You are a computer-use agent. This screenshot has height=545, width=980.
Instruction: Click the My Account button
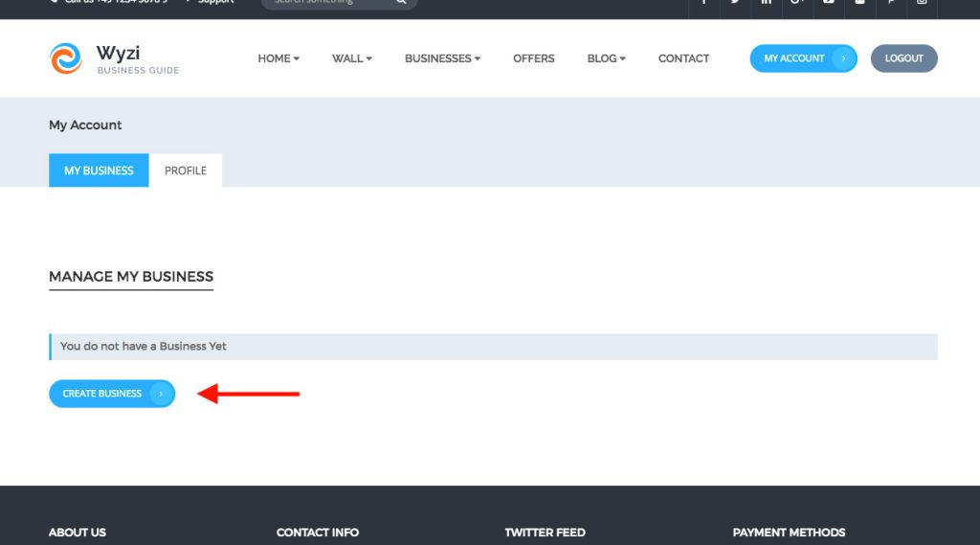tap(802, 58)
